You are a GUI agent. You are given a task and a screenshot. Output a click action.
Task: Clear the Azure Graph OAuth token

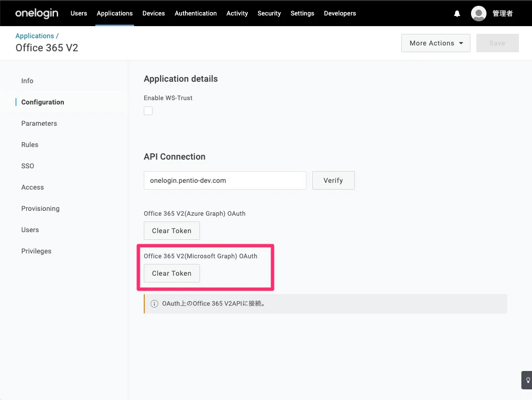(172, 231)
